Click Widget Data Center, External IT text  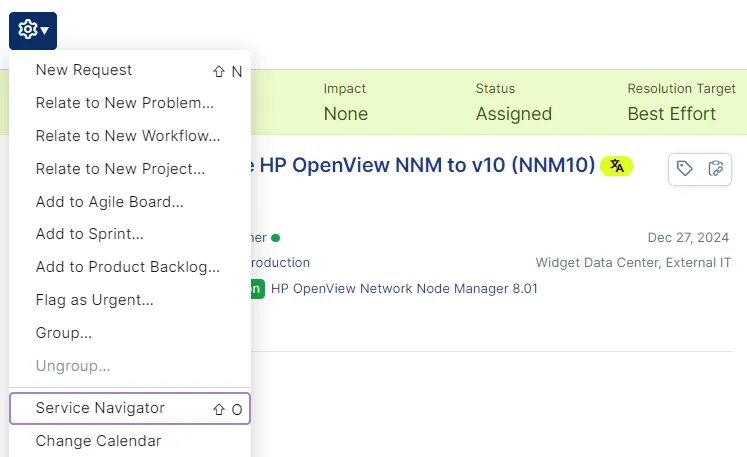[x=633, y=263]
